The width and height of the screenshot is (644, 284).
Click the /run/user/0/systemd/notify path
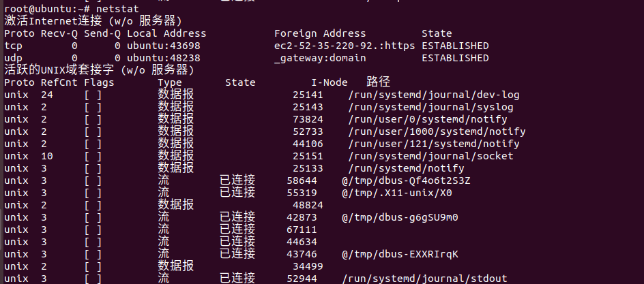click(x=428, y=120)
